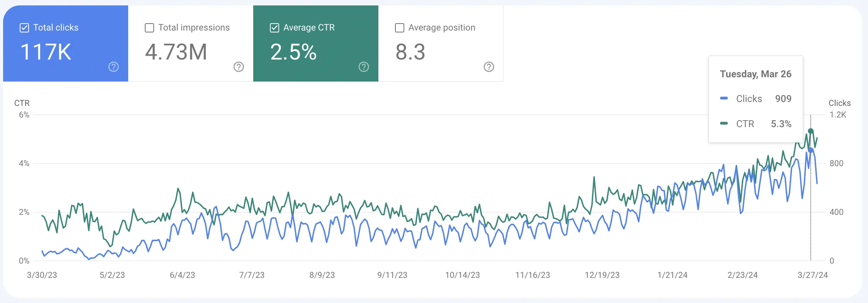Click the 1.2K clicks axis label

click(x=838, y=115)
